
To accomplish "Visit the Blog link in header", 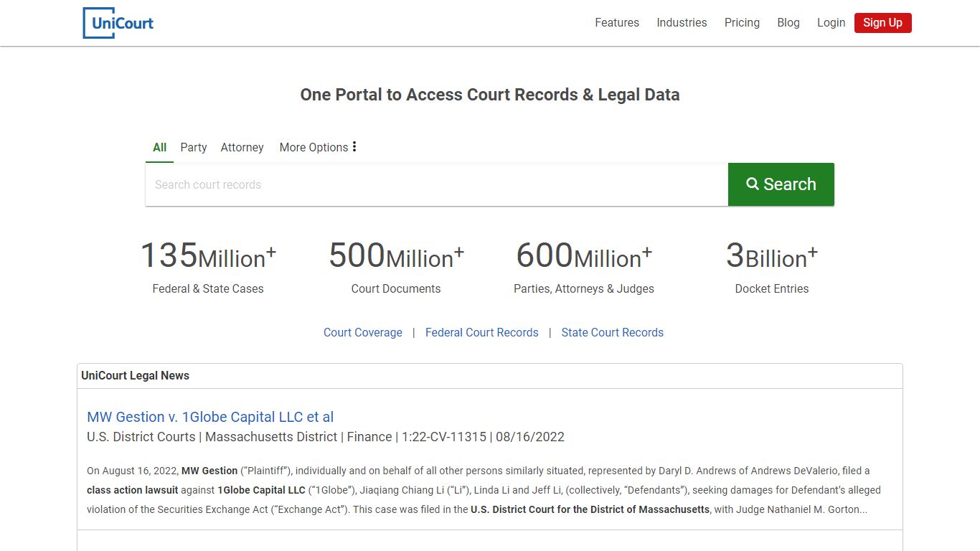I will point(788,23).
